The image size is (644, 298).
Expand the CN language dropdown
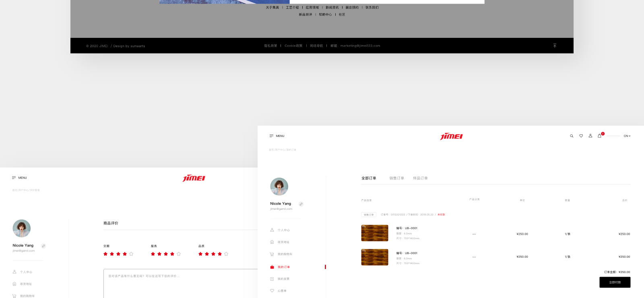pyautogui.click(x=627, y=136)
